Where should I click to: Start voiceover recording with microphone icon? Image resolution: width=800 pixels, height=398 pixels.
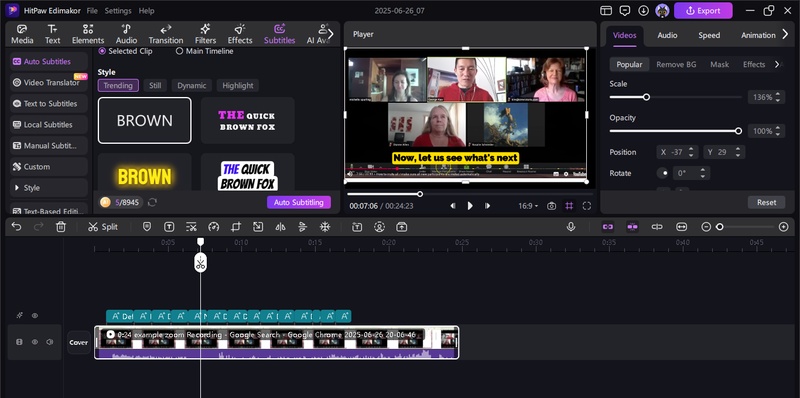(571, 227)
